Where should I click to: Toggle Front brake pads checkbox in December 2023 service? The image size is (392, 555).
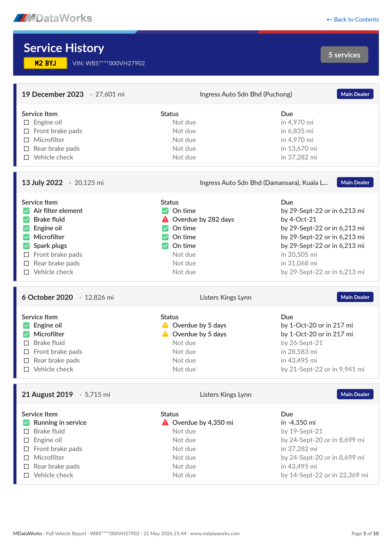coord(26,131)
